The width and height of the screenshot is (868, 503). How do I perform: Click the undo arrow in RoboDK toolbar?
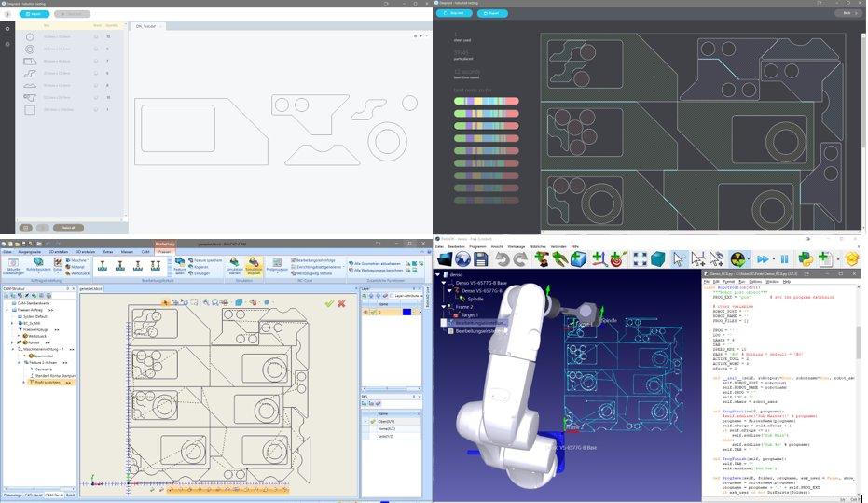coord(503,259)
